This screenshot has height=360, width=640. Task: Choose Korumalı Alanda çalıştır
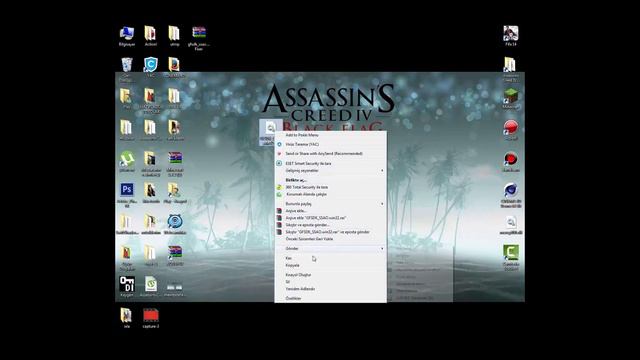[330, 195]
